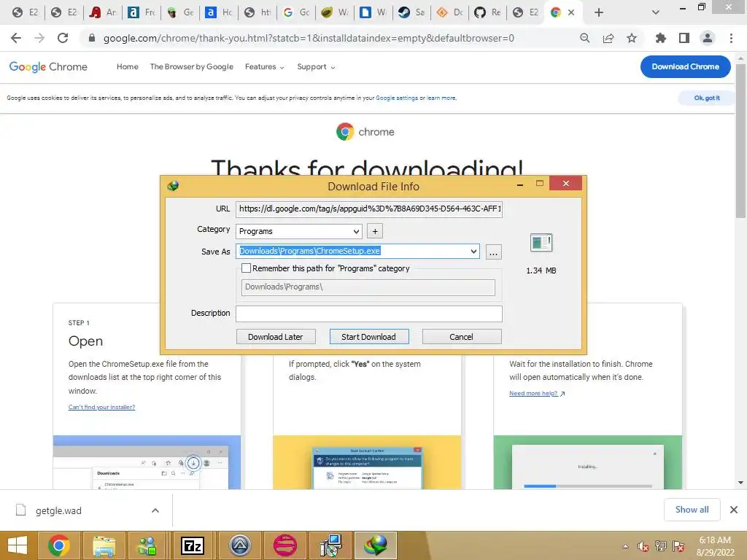Open the learn more cookie link

click(441, 98)
